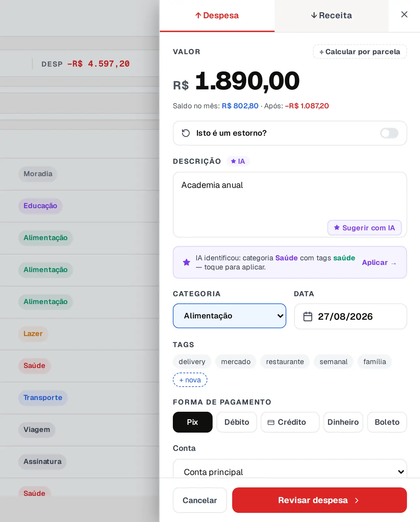Open the Categoria dropdown showing Alimentação
This screenshot has height=522, width=420.
[229, 316]
